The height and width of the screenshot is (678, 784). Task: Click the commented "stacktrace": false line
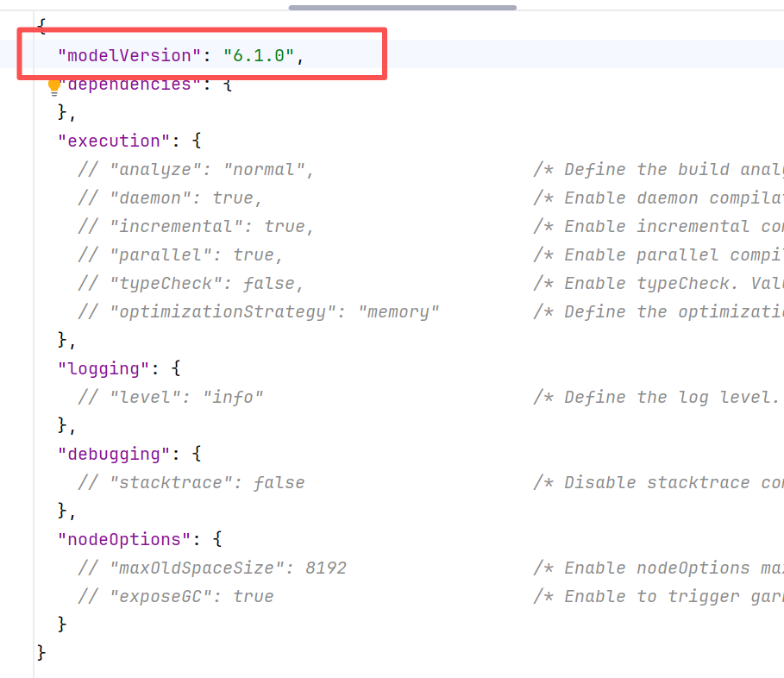191,483
